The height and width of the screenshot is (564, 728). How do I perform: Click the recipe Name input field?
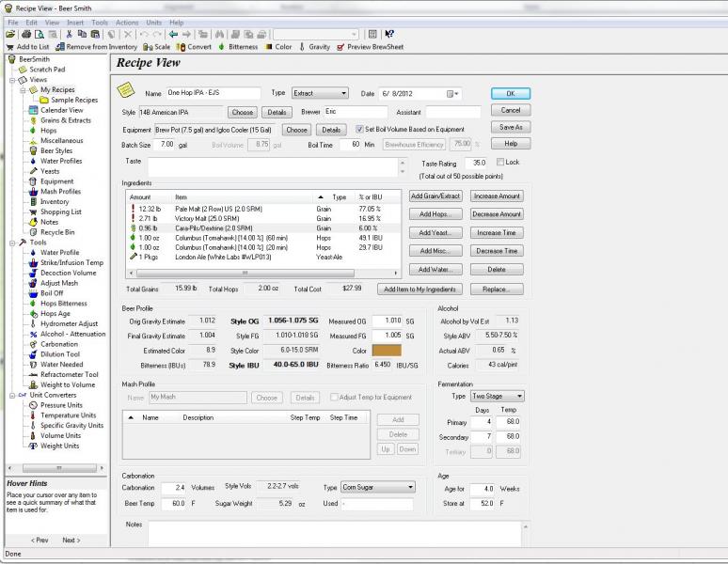point(214,93)
